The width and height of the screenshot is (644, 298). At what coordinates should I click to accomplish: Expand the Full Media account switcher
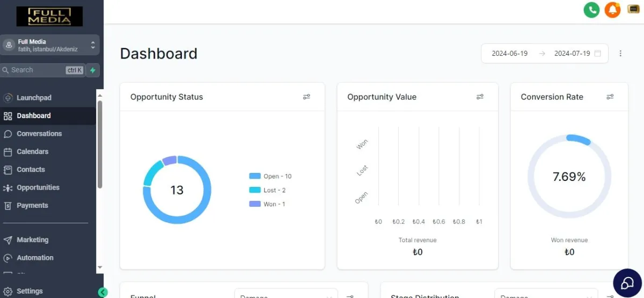(50, 45)
